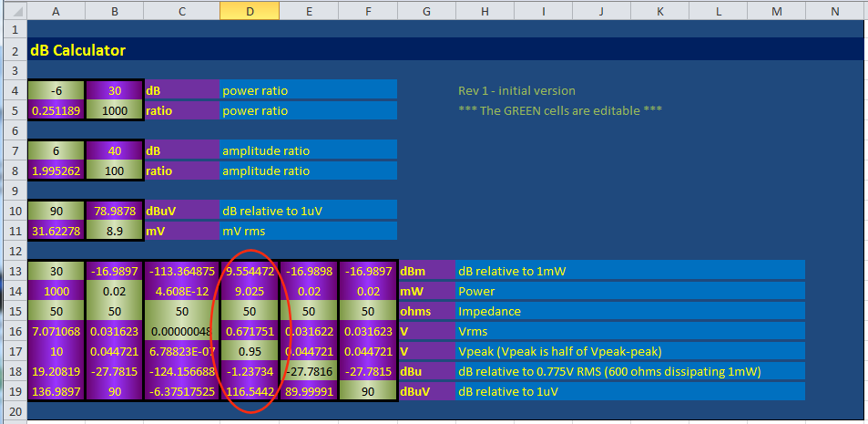Screen dimensions: 868x424
Task: Click the dB relative to 1mW description
Action: click(x=630, y=271)
